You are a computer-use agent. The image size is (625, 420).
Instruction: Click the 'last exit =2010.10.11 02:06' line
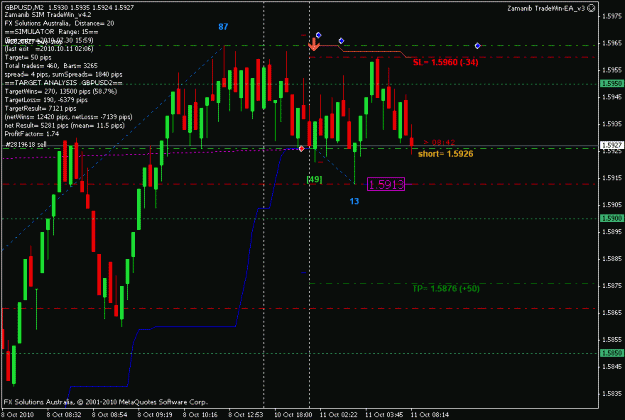(x=49, y=49)
